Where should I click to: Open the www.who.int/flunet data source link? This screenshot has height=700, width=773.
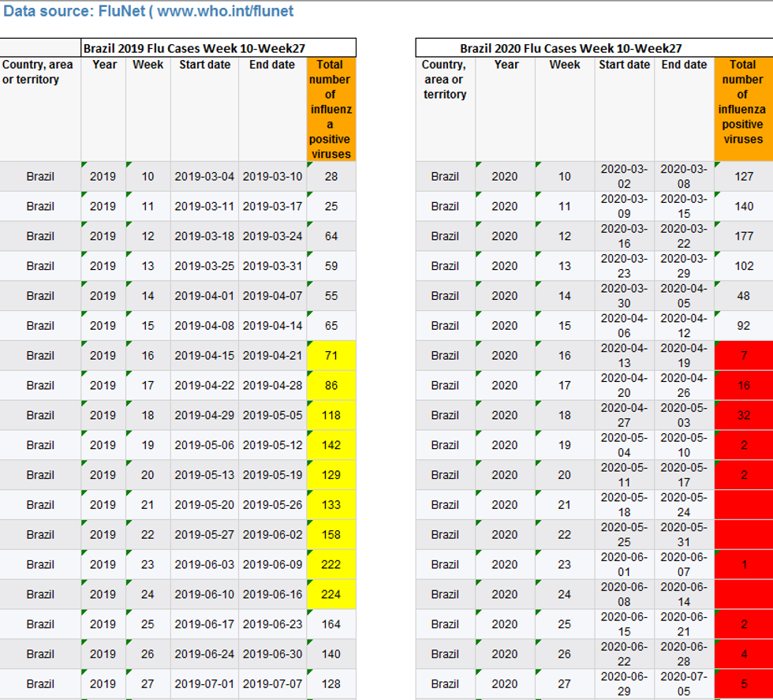225,11
